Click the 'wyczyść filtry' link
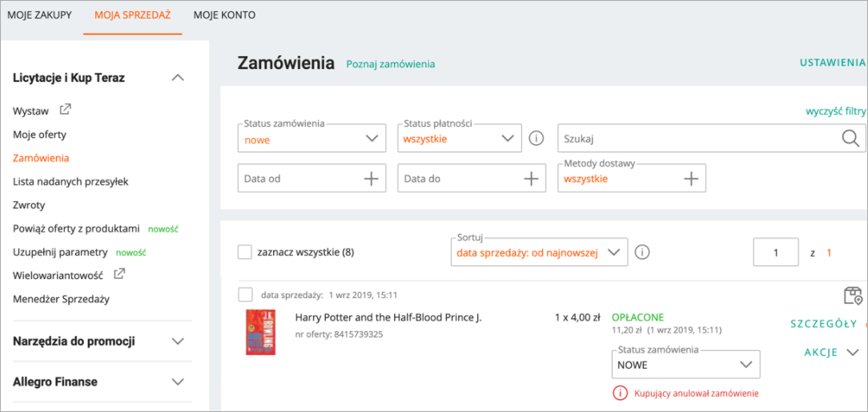 click(x=835, y=111)
